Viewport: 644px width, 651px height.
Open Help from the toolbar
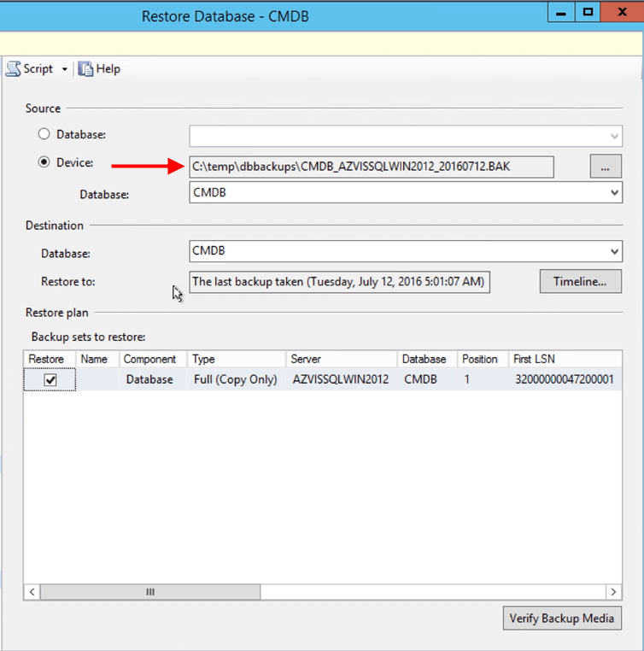100,69
